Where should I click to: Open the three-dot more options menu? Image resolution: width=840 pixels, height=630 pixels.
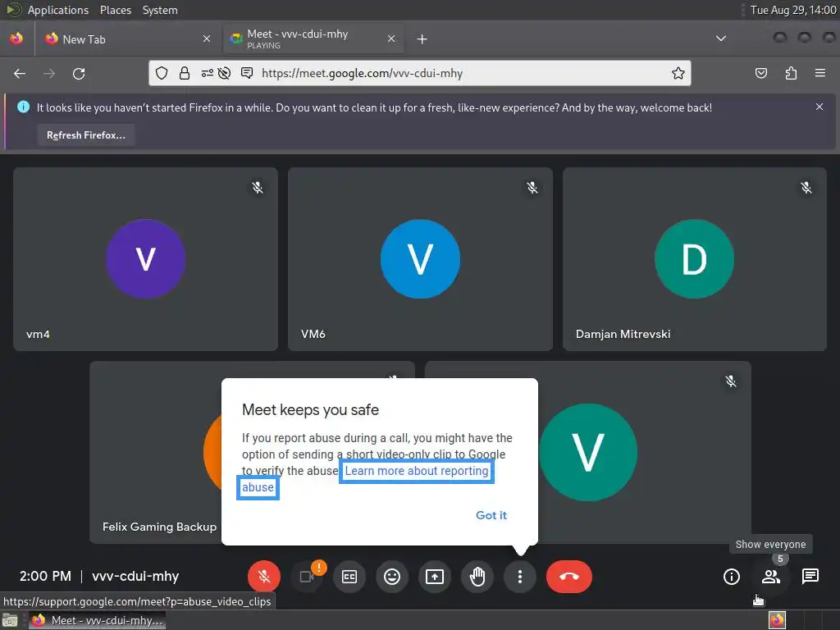coord(519,577)
